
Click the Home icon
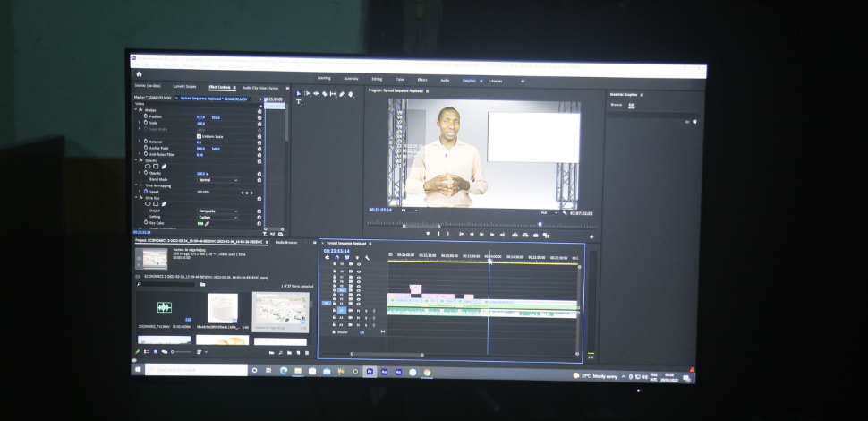pyautogui.click(x=139, y=73)
